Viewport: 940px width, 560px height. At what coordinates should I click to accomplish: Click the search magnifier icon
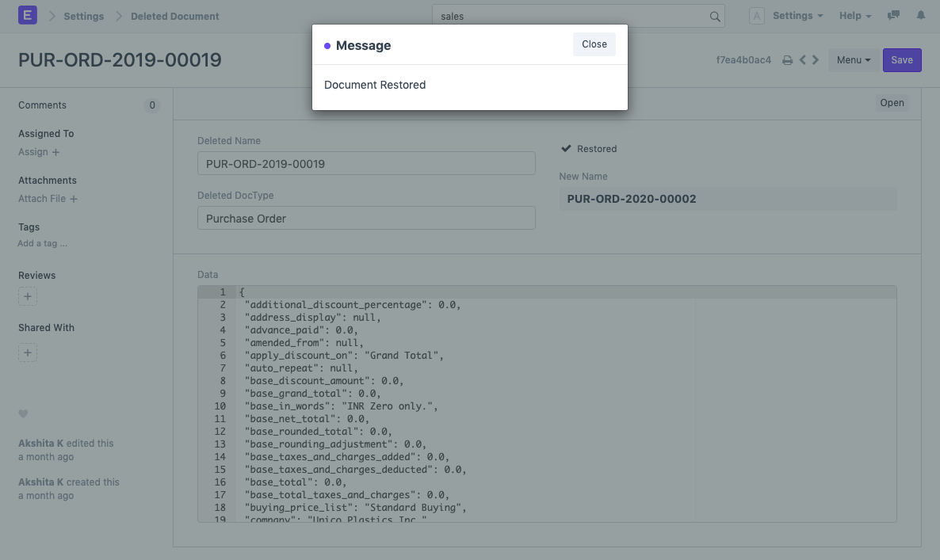tap(714, 17)
